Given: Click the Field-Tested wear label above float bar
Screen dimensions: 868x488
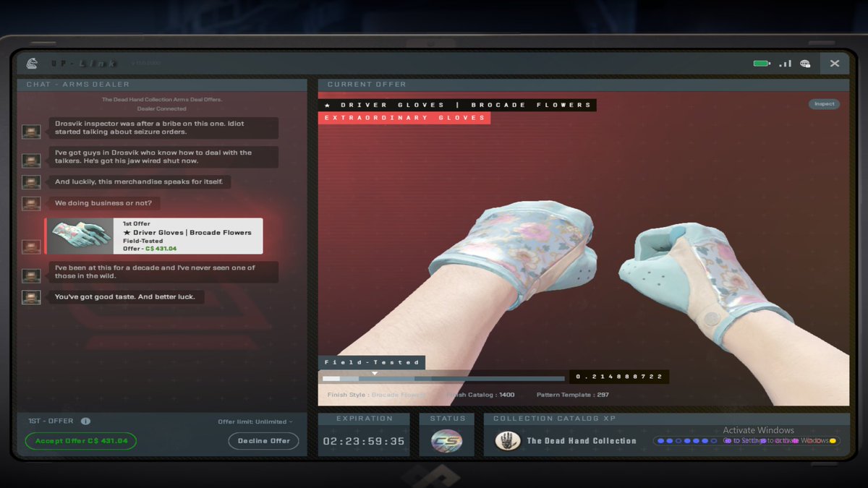Looking at the screenshot, I should click(x=372, y=362).
